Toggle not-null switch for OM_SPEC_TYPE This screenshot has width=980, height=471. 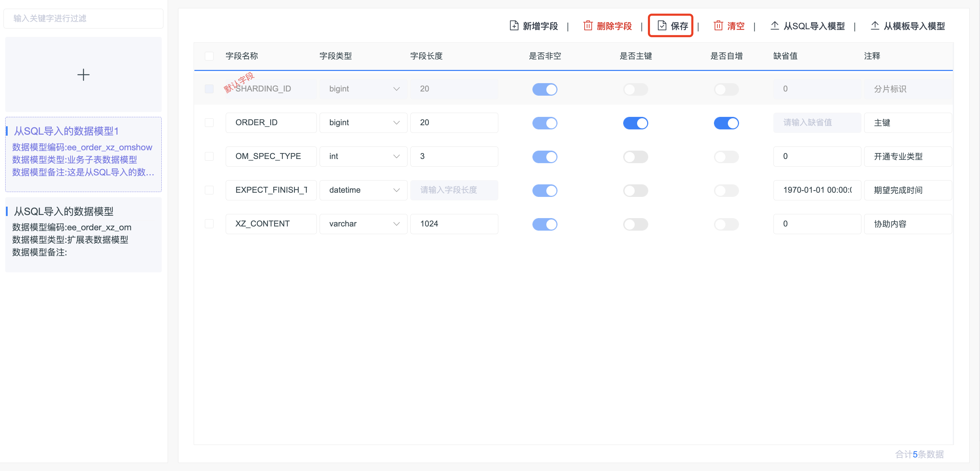[545, 157]
